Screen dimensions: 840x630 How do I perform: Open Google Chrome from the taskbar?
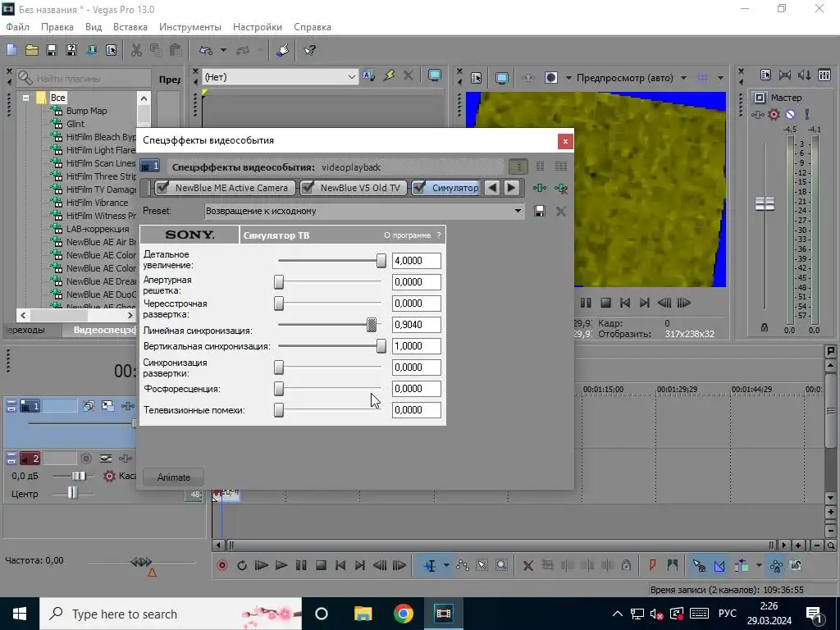[403, 614]
